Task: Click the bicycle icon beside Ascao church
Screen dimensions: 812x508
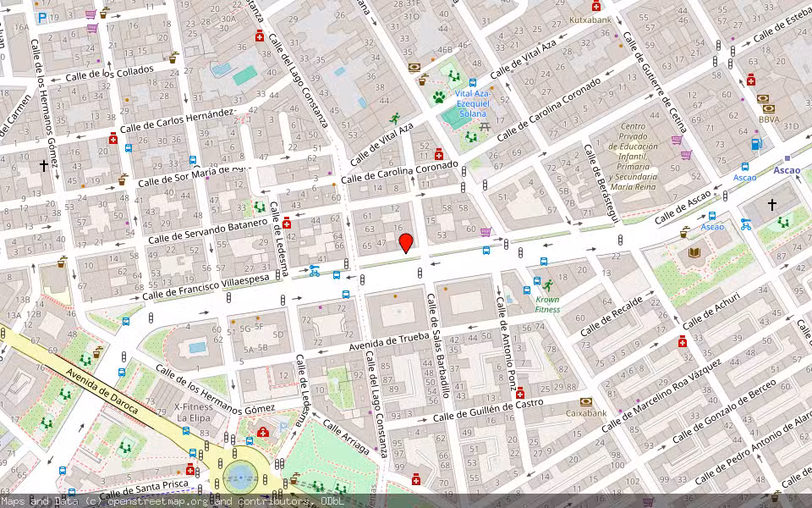Action: click(x=746, y=224)
